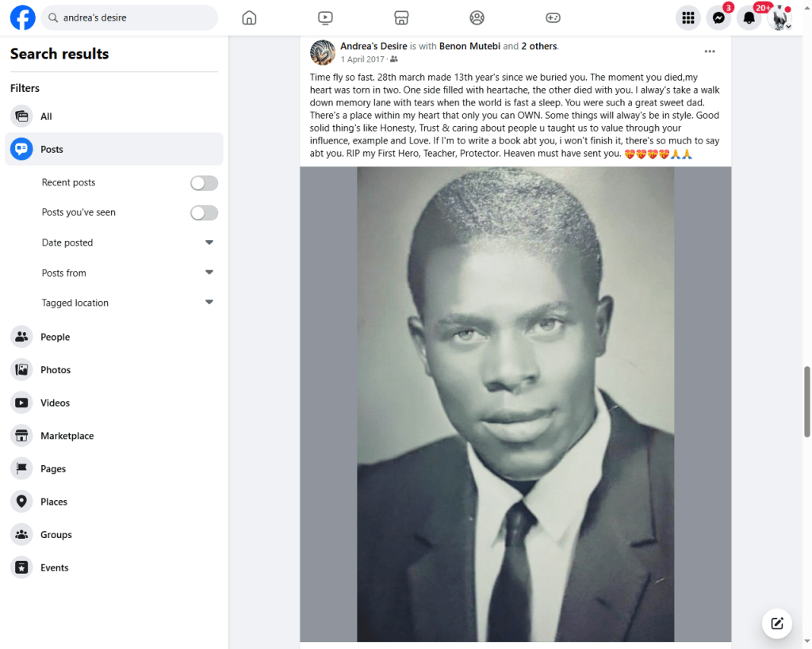This screenshot has width=812, height=649.
Task: Click the "2 others" tagged link
Action: pyautogui.click(x=539, y=46)
